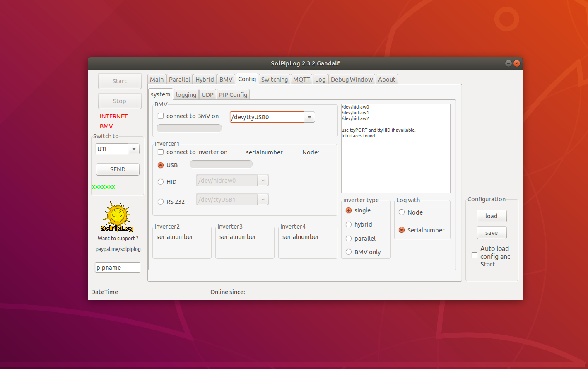Click the SolPipLog sun logo
The image size is (588, 369).
tap(118, 216)
